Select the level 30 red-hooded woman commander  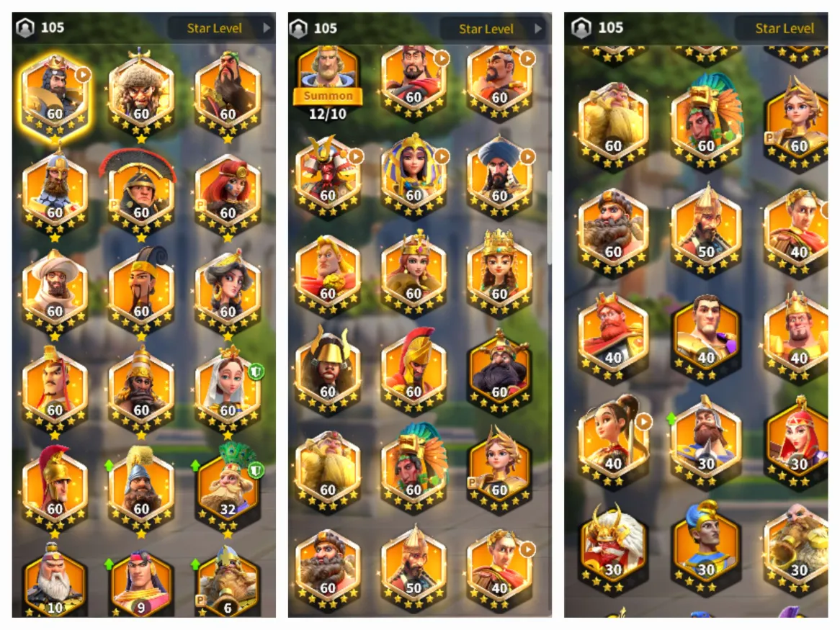tap(798, 441)
